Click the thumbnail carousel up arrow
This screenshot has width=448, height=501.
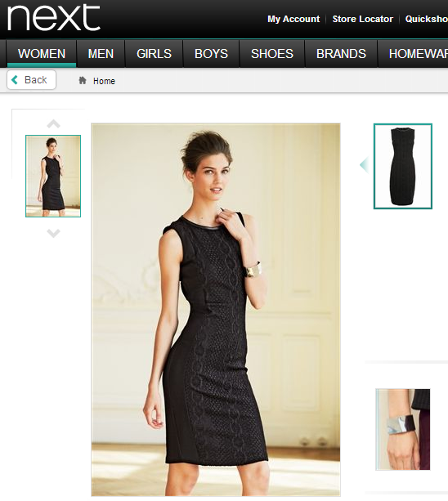pyautogui.click(x=53, y=123)
